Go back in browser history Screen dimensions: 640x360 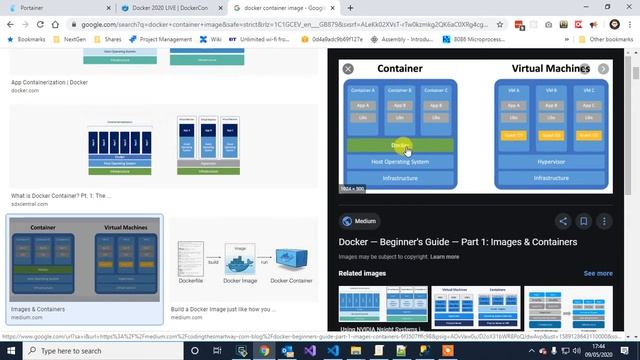(10, 24)
